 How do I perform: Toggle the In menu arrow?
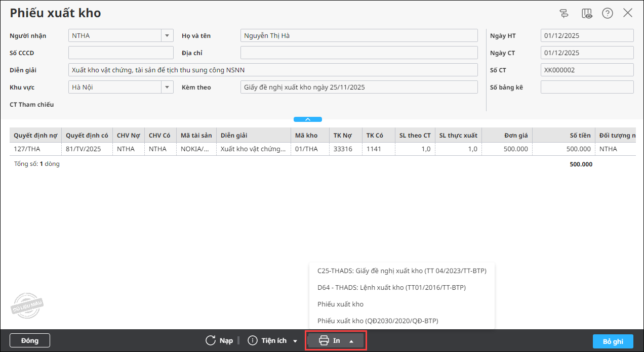point(351,341)
